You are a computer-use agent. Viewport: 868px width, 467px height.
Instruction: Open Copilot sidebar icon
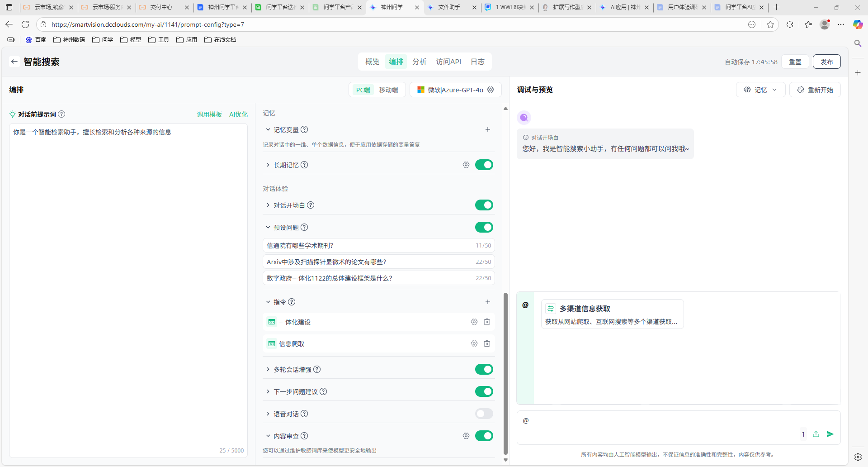point(858,24)
